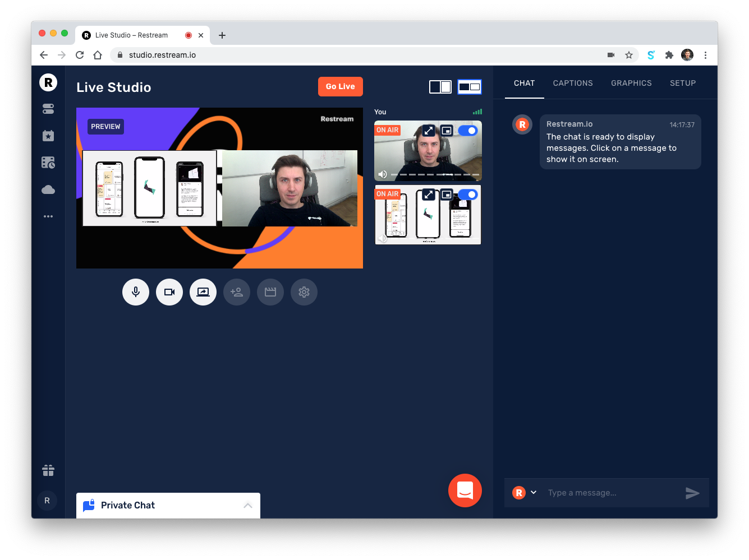749x560 pixels.
Task: Switch to the CAPTIONS tab
Action: [573, 83]
